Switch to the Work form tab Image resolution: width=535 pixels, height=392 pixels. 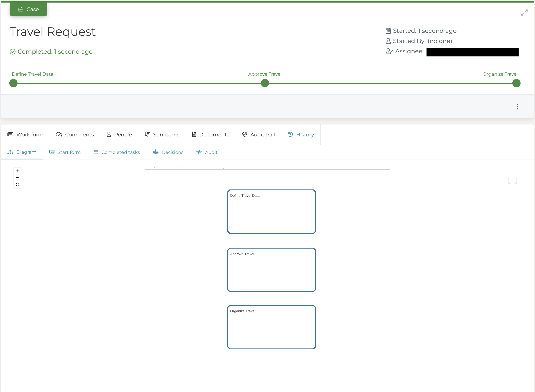[x=25, y=135]
